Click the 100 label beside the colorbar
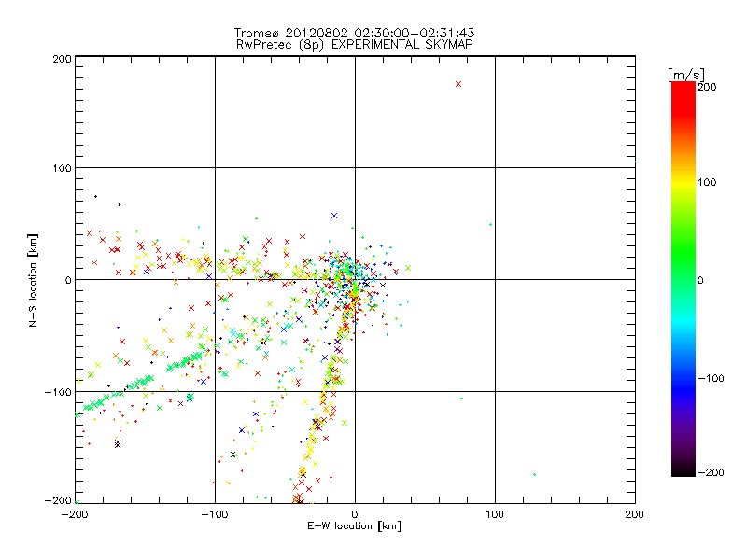The image size is (747, 560). pos(707,182)
